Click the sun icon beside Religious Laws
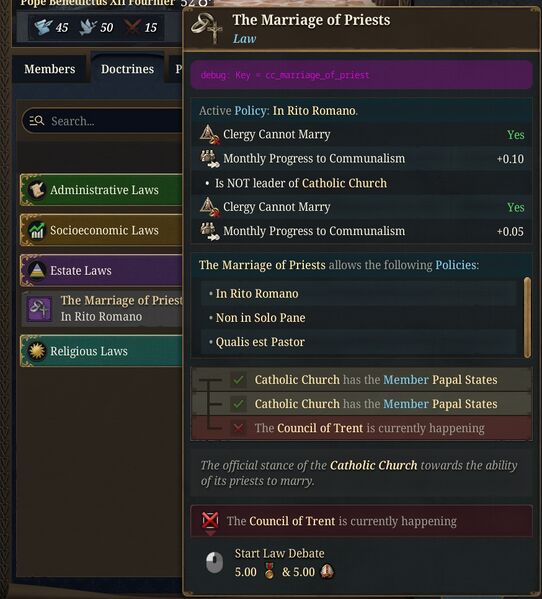 click(x=37, y=351)
